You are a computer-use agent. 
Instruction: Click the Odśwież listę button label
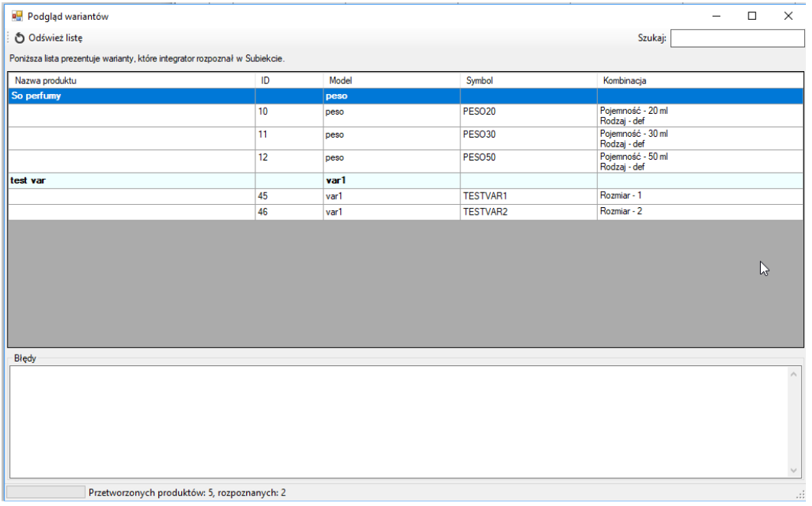pyautogui.click(x=55, y=37)
